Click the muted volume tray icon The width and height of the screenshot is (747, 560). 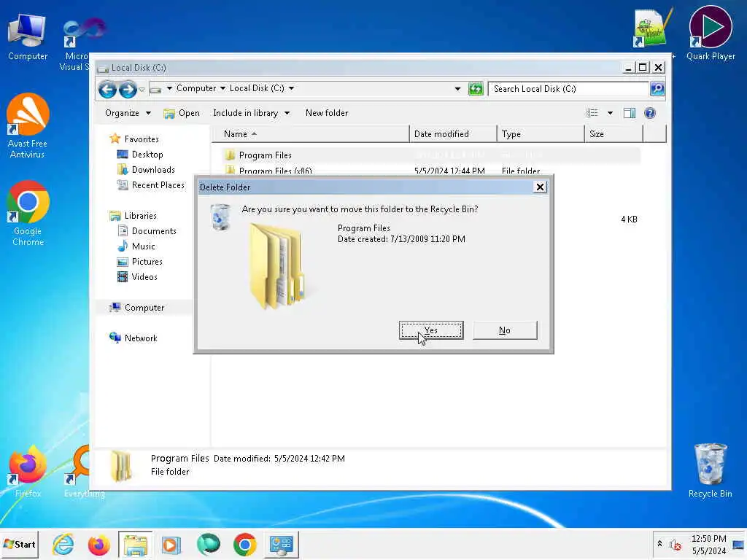point(675,544)
